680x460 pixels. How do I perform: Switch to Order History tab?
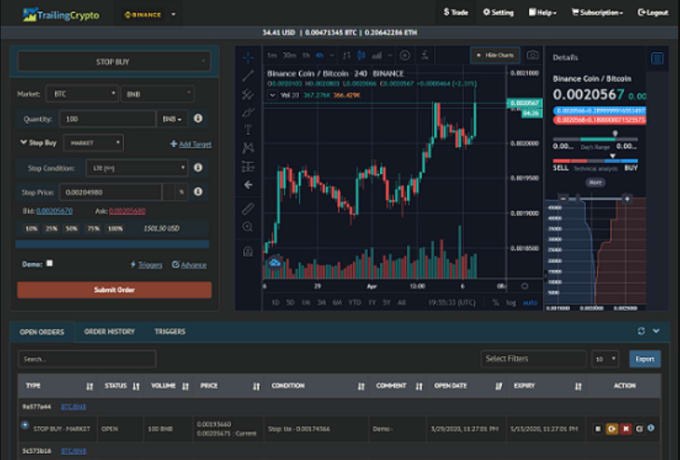pyautogui.click(x=109, y=332)
